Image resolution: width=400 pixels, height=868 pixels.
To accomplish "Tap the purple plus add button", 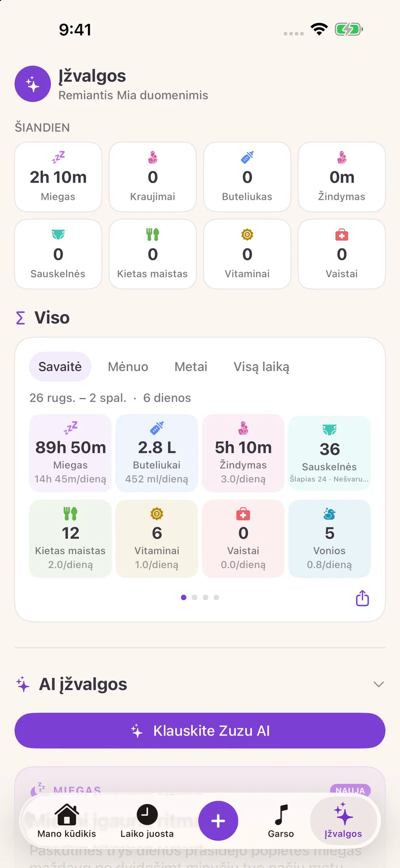I will (218, 821).
